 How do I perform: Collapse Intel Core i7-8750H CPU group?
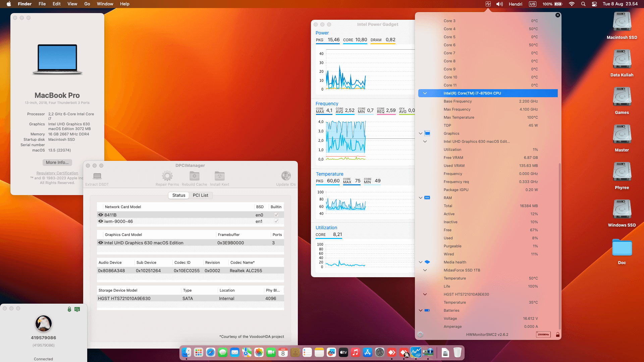[425, 93]
